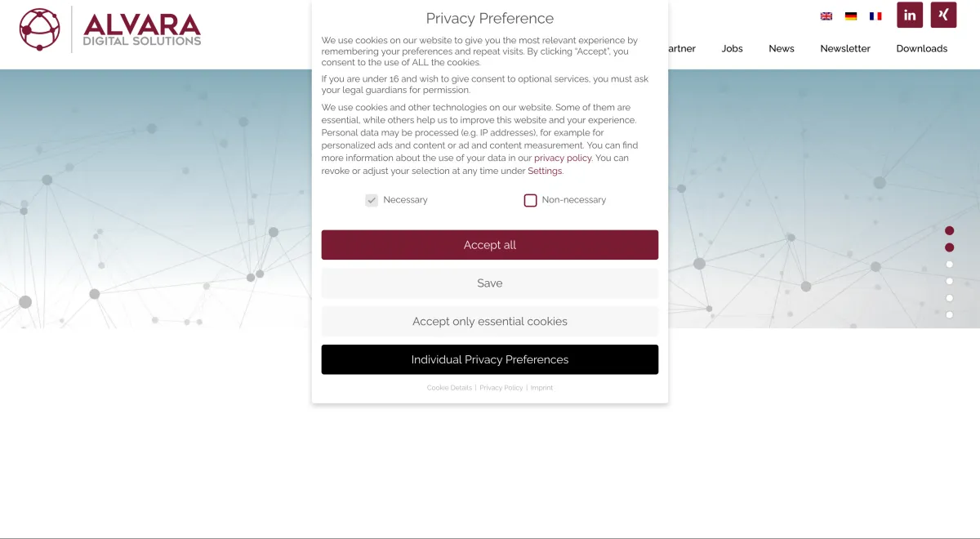Choose Accept only essential cookies
The height and width of the screenshot is (539, 980).
coord(490,322)
